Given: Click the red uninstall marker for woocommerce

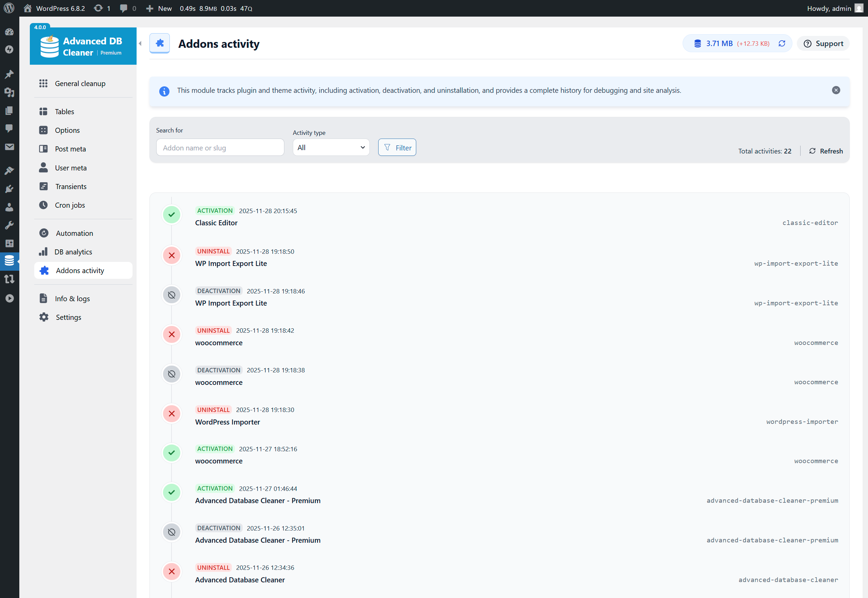Looking at the screenshot, I should [x=171, y=334].
